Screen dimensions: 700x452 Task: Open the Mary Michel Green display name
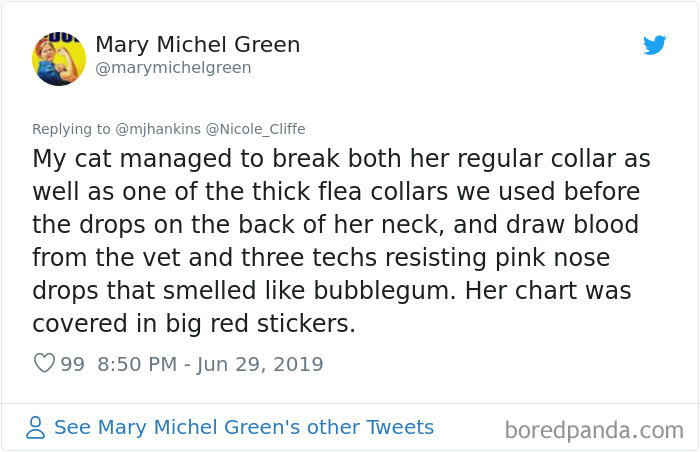197,45
